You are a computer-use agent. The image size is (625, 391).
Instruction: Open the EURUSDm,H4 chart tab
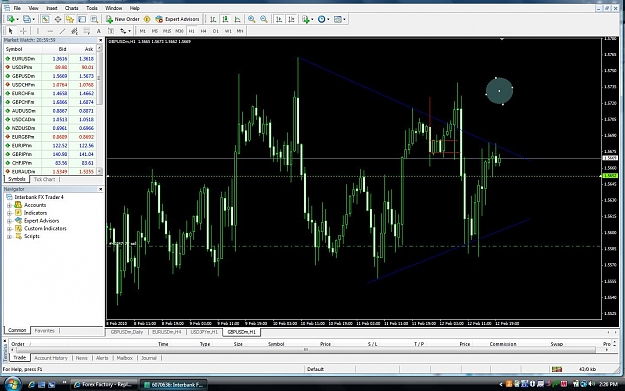(167, 332)
